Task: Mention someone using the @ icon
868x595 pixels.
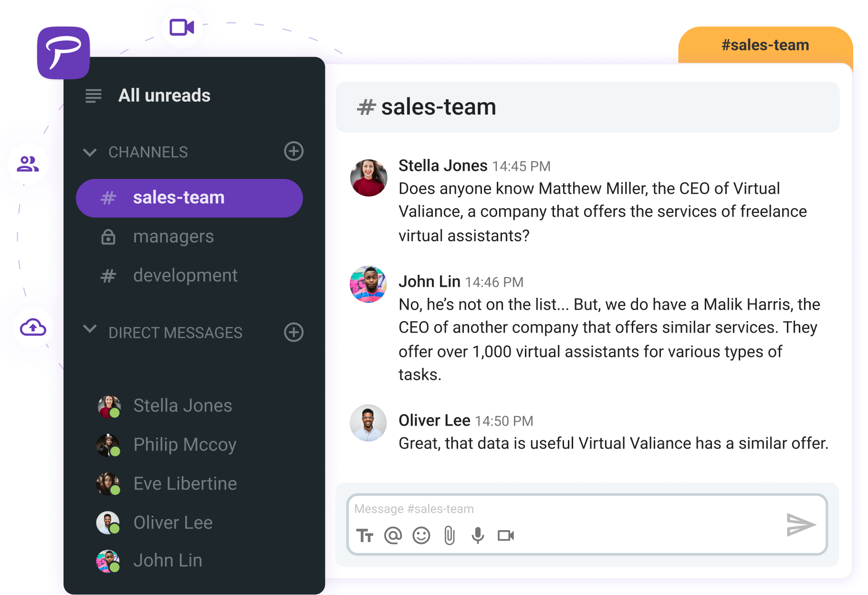Action: pos(393,535)
